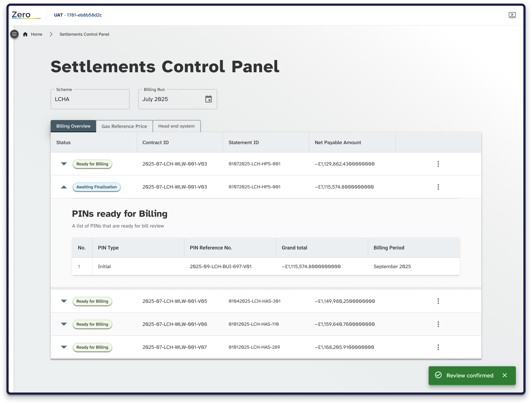Click the Review confirmed checkmark icon

(x=438, y=375)
